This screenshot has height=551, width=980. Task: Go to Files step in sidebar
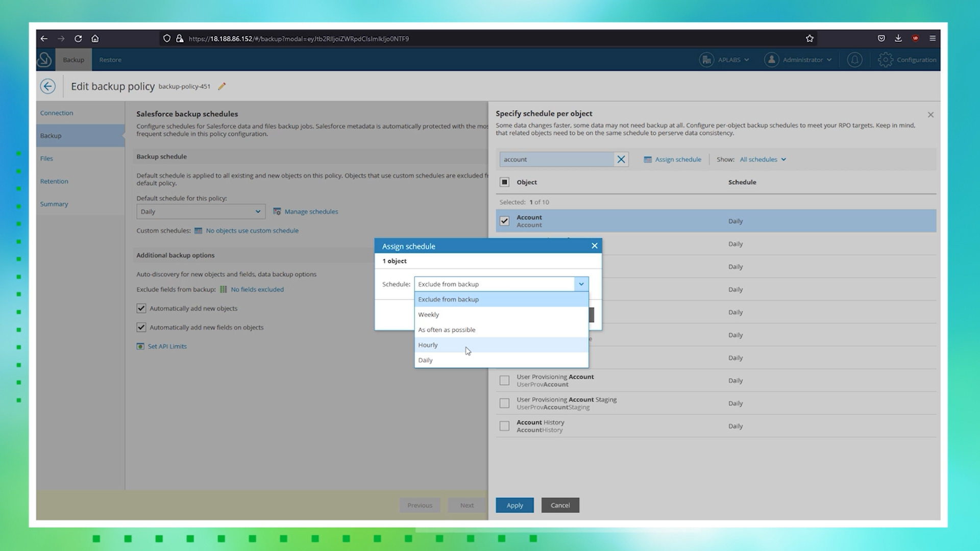pyautogui.click(x=46, y=159)
